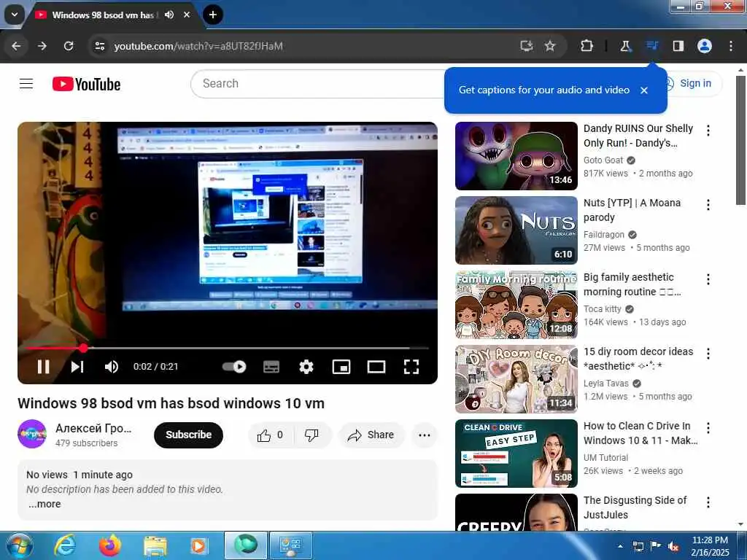Open Windows Explorer folder in taskbar
Screen dimensions: 747x560
155,545
